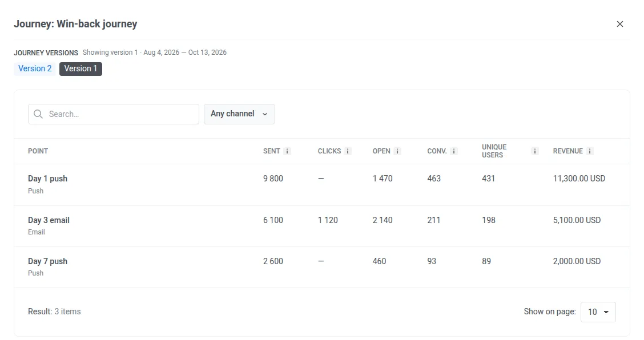The width and height of the screenshot is (644, 340).
Task: Click the Showing version 1 date range text
Action: pyautogui.click(x=154, y=52)
